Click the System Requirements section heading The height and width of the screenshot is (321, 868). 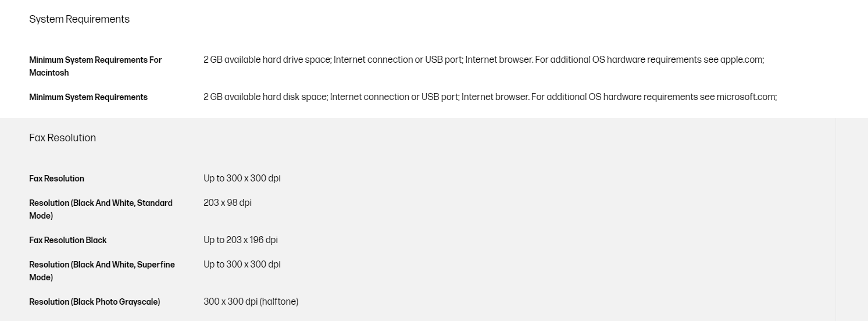point(79,19)
